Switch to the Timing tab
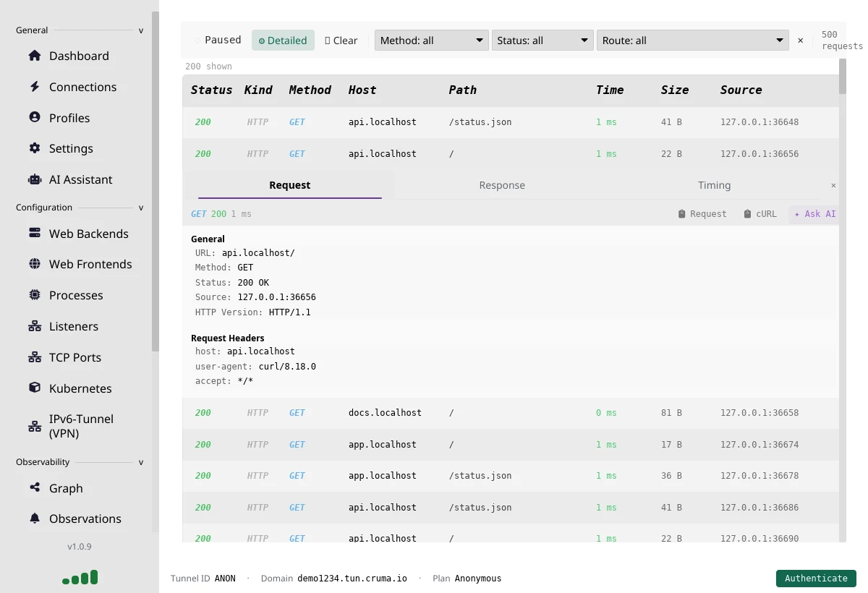This screenshot has width=868, height=593. [714, 185]
